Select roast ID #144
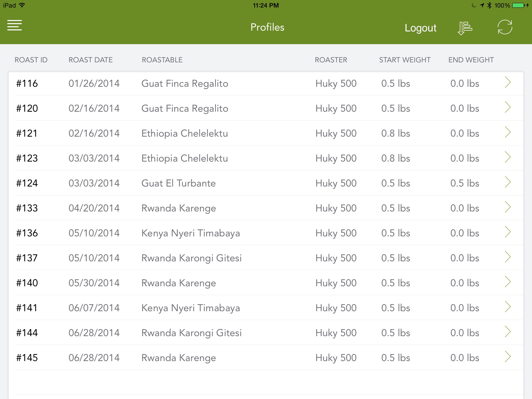Screen dimensions: 532x399 [x=27, y=333]
